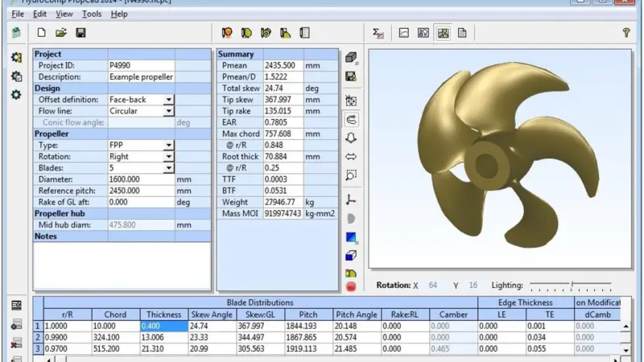644x362 pixels.
Task: Select the highlighted Thickness cell 0.400
Action: tap(164, 326)
